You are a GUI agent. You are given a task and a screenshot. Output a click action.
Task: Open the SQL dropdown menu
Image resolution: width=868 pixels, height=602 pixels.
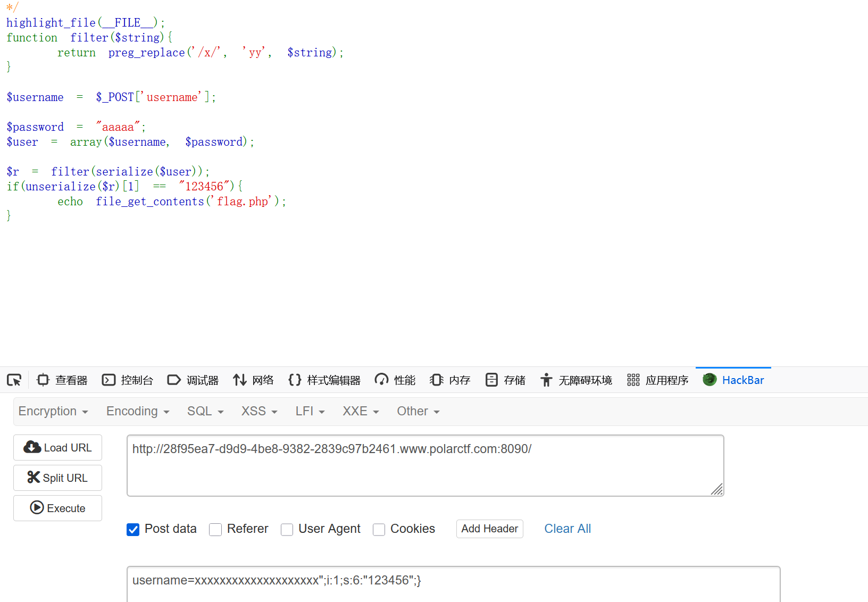coord(205,411)
